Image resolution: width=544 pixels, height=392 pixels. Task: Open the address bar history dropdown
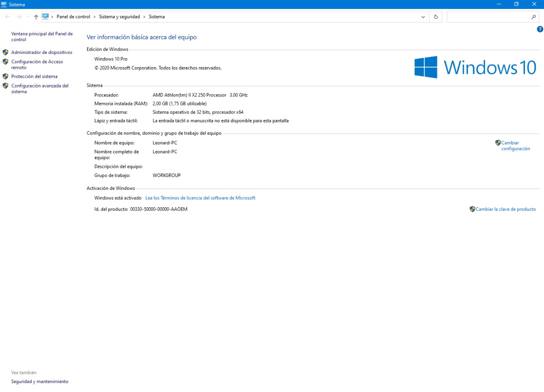pos(423,17)
